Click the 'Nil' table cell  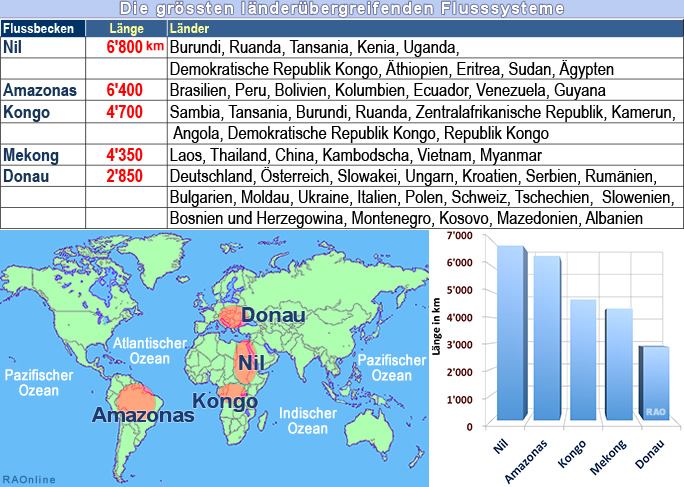[x=43, y=47]
